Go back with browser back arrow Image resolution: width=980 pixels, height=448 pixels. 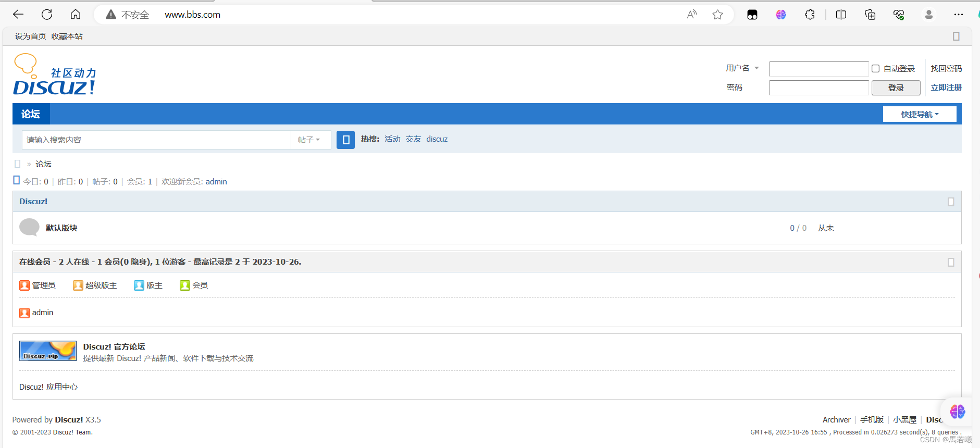(18, 15)
